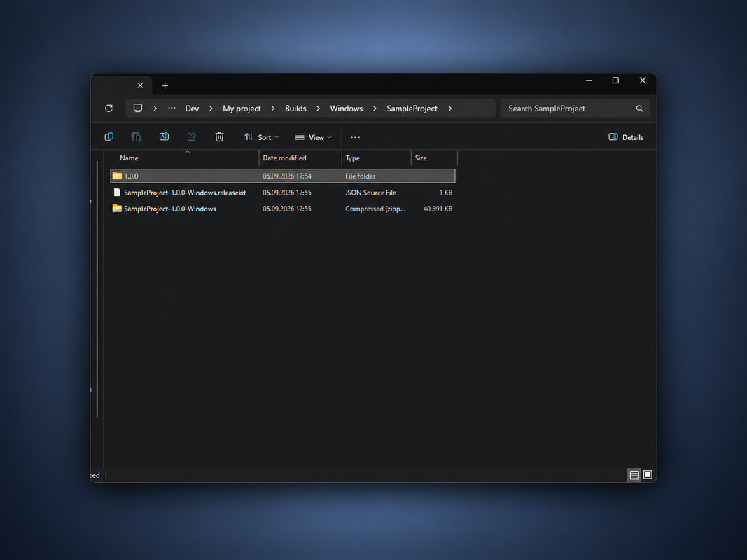Select the 1.0.0 folder icon
The height and width of the screenshot is (560, 747).
click(117, 176)
